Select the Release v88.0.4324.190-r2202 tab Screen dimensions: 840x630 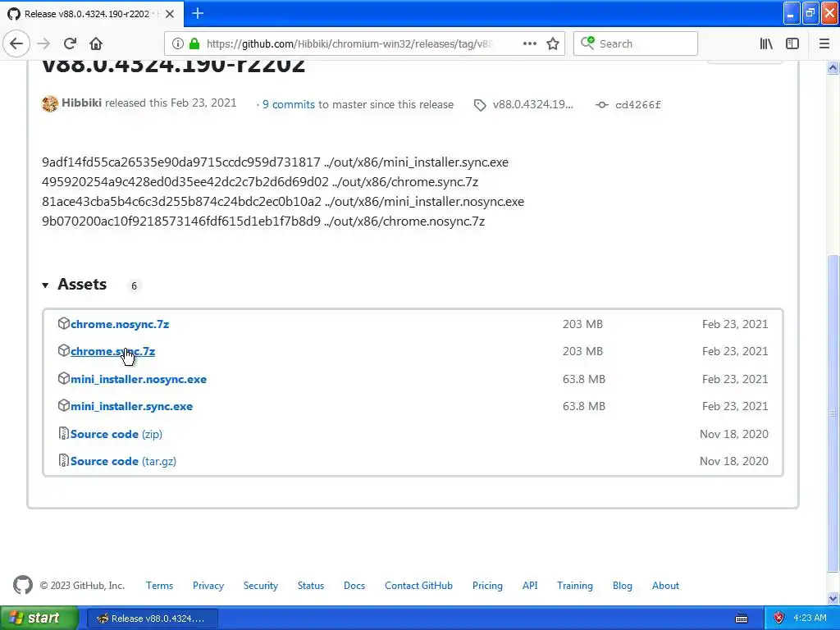(x=91, y=14)
